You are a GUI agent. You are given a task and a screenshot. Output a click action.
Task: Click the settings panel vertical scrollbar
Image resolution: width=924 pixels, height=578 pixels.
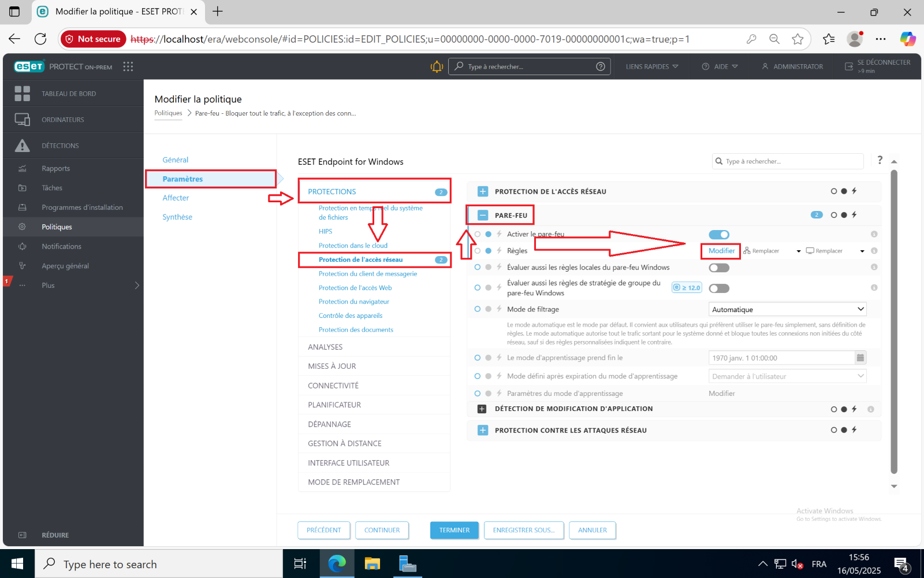[x=894, y=321]
